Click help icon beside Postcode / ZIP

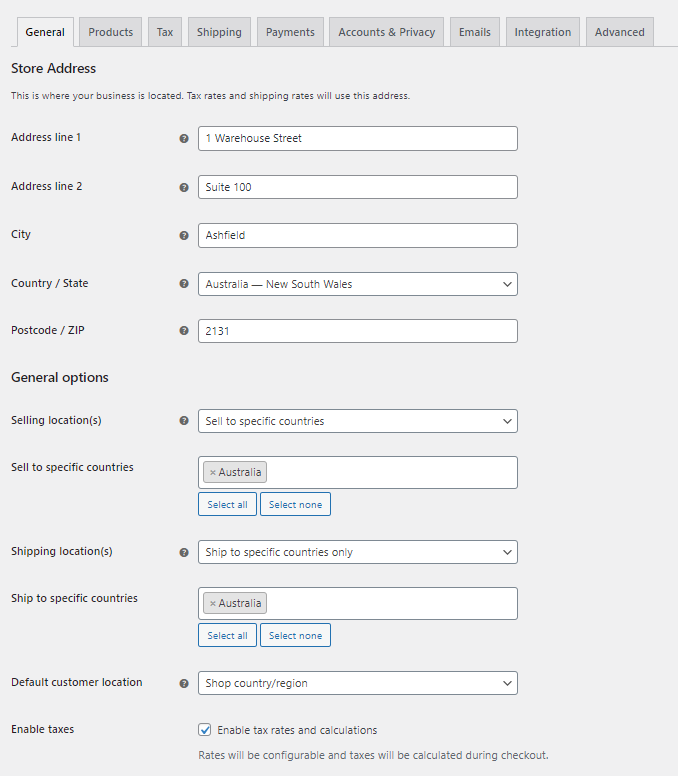pyautogui.click(x=184, y=331)
